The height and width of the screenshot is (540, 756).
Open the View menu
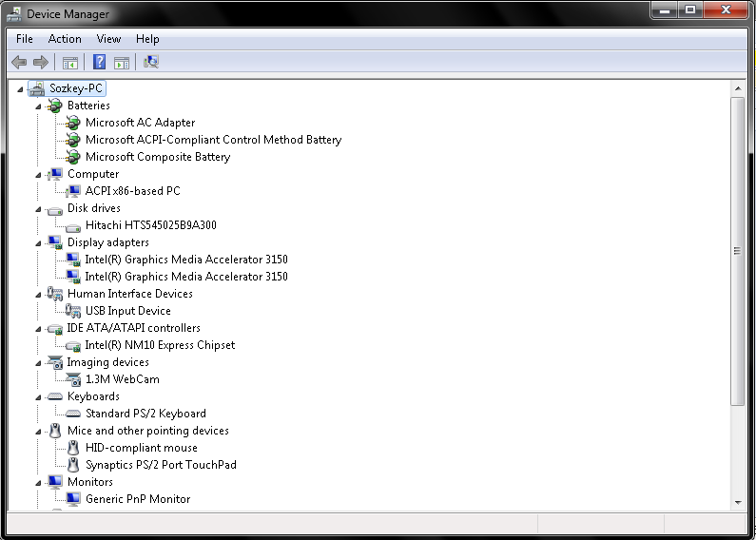coord(108,39)
